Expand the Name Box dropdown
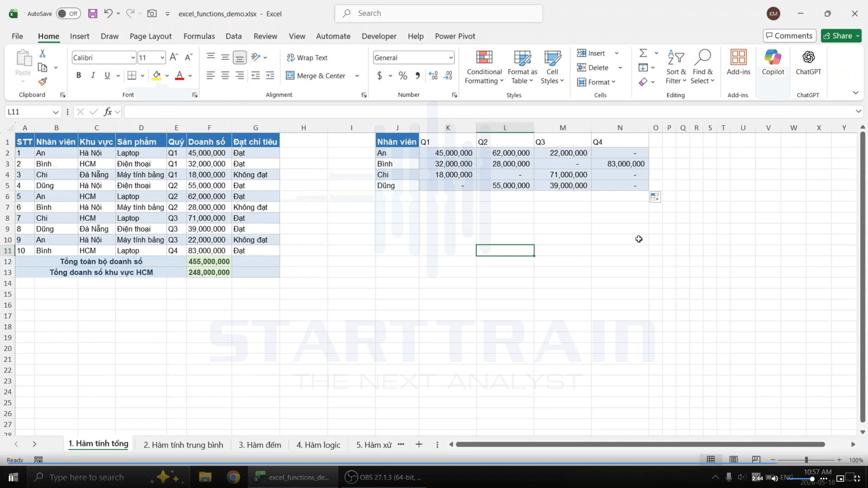This screenshot has width=868, height=488. tap(55, 112)
